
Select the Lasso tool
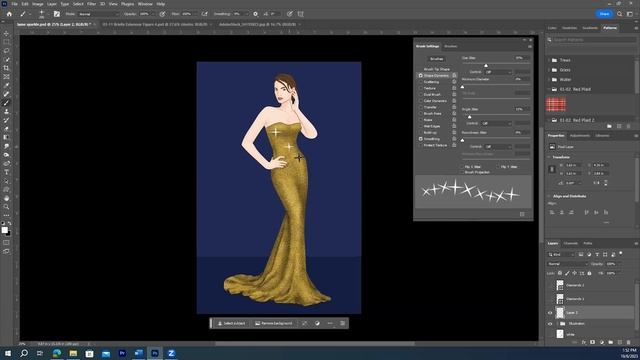click(6, 51)
